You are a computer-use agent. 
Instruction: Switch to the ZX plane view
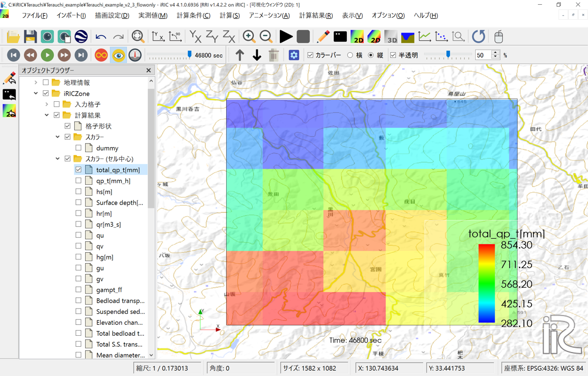[x=229, y=37]
